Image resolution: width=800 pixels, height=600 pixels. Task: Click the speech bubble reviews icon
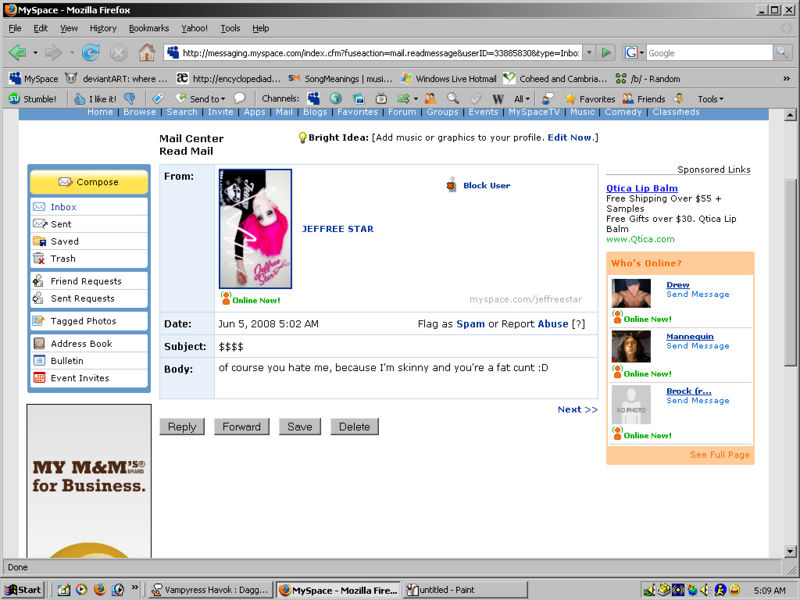(239, 98)
